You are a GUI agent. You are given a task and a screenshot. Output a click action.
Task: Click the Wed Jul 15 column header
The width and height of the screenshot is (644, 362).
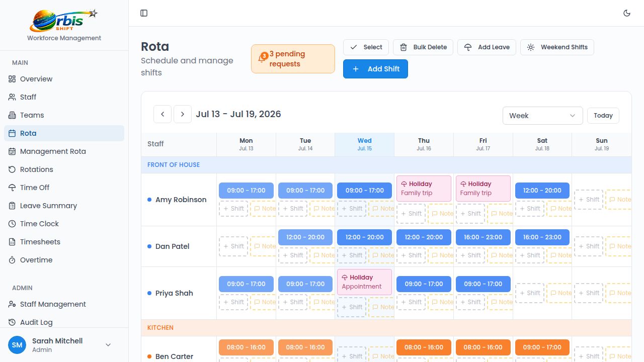click(x=365, y=144)
